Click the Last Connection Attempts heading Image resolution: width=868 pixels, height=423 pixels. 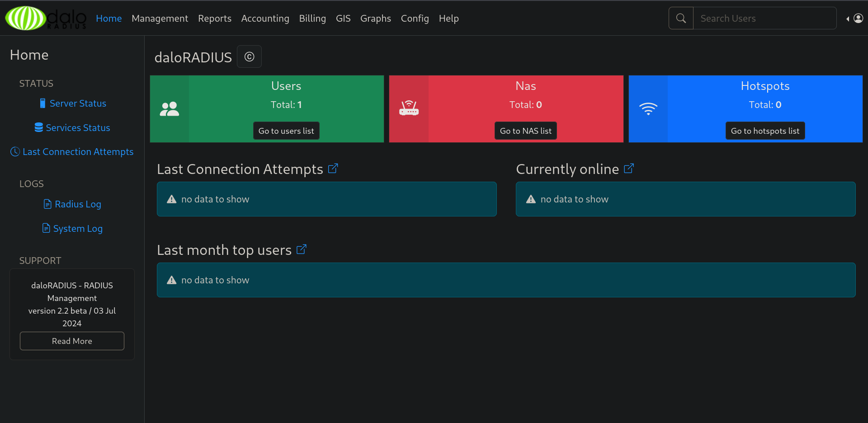(240, 169)
